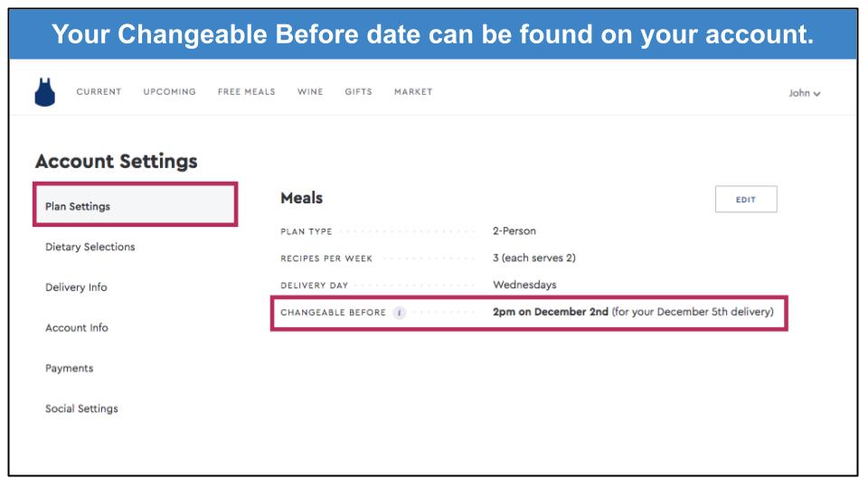Open the Wine navigation link
The width and height of the screenshot is (868, 488).
pos(310,92)
